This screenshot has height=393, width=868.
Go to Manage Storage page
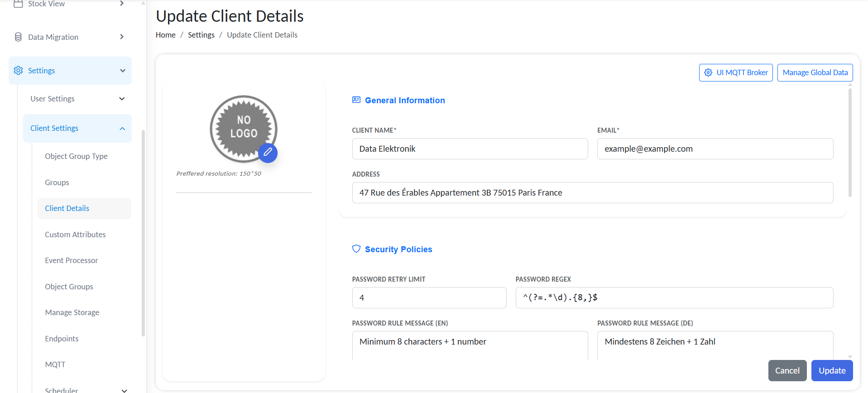72,312
